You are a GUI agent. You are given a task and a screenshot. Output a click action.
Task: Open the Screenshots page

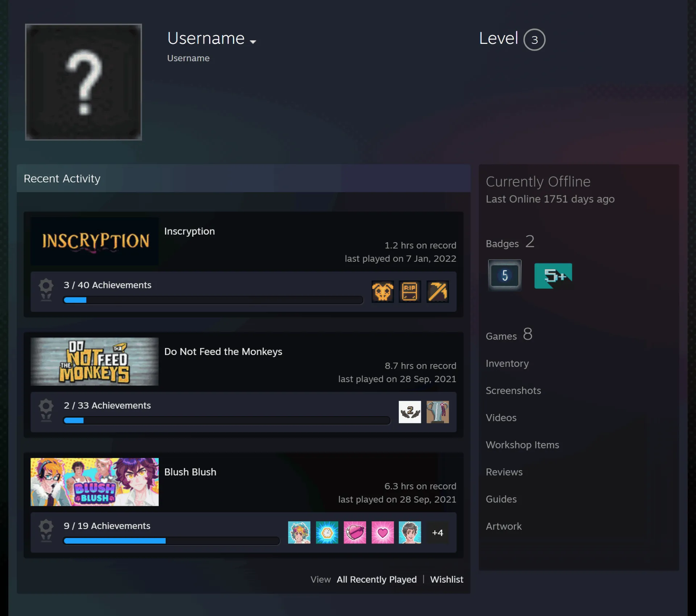pyautogui.click(x=513, y=390)
